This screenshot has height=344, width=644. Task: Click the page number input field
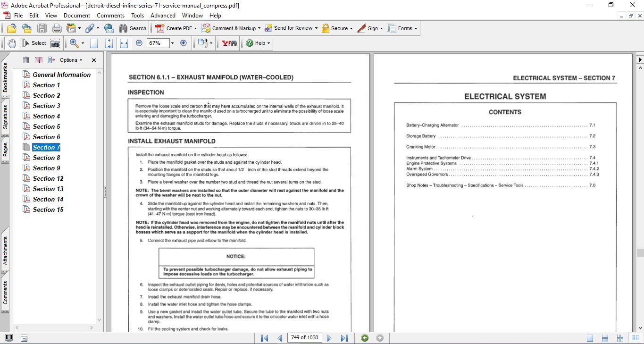tap(304, 338)
